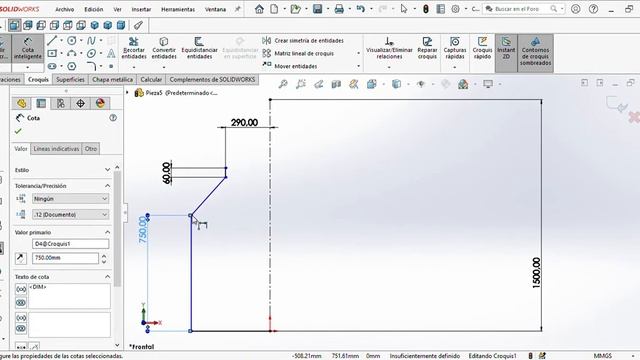Viewport: 640px width, 360px height.
Task: Open dropdown under Recortar entidades
Action: click(134, 67)
